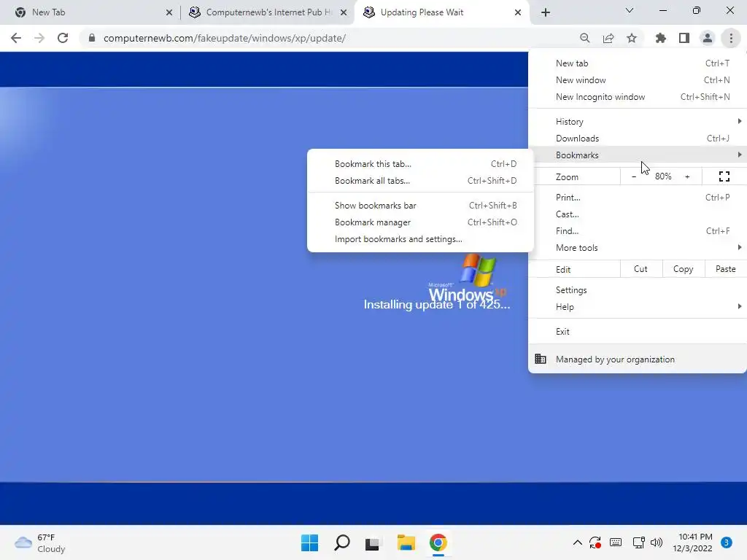Expand the History submenu
This screenshot has width=747, height=560.
coord(638,122)
